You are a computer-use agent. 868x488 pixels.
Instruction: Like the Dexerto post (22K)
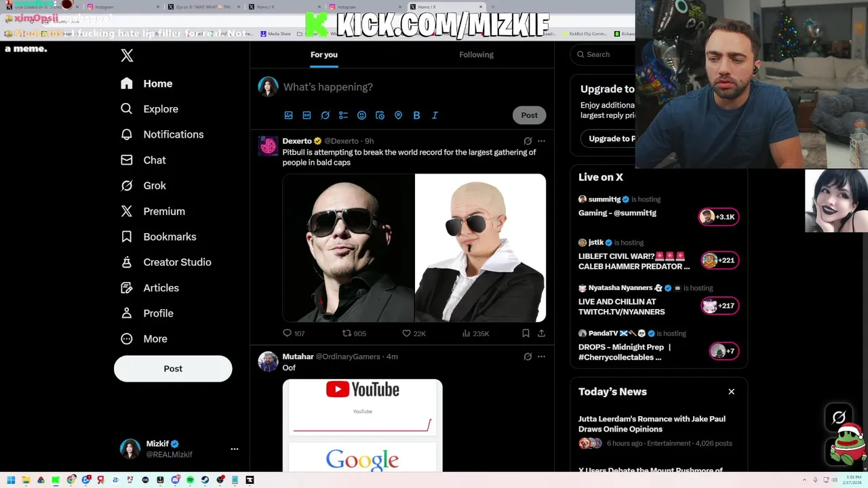click(414, 333)
